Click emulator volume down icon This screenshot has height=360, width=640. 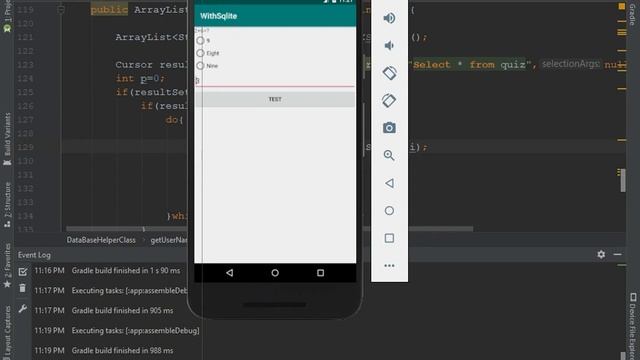389,45
